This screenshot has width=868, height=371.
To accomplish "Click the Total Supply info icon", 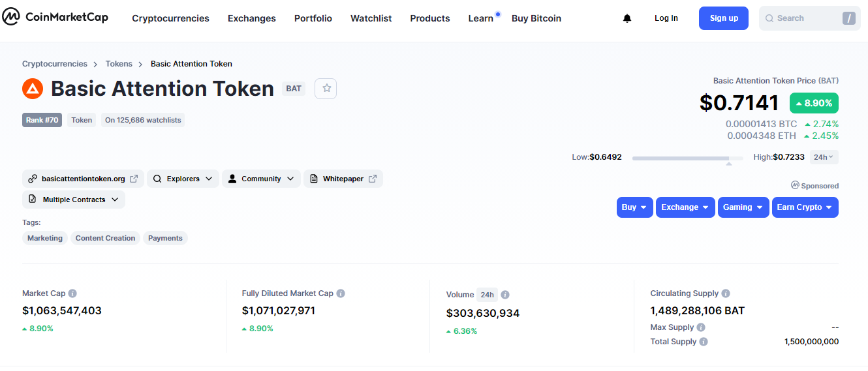I will coord(704,342).
